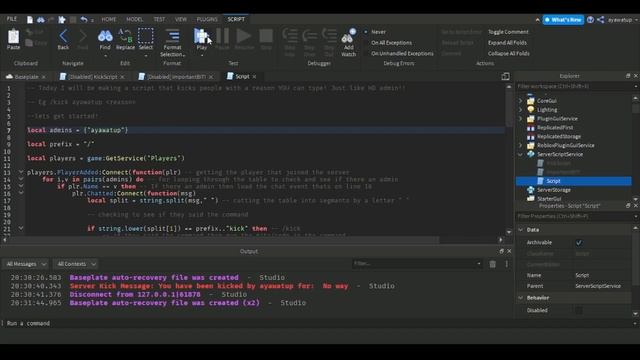Click the undo arrow in quick access bar
Image resolution: width=640 pixels, height=360 pixels.
point(84,20)
